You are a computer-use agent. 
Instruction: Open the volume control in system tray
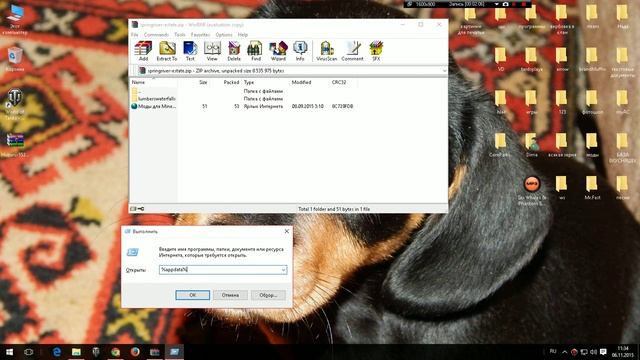(593, 352)
